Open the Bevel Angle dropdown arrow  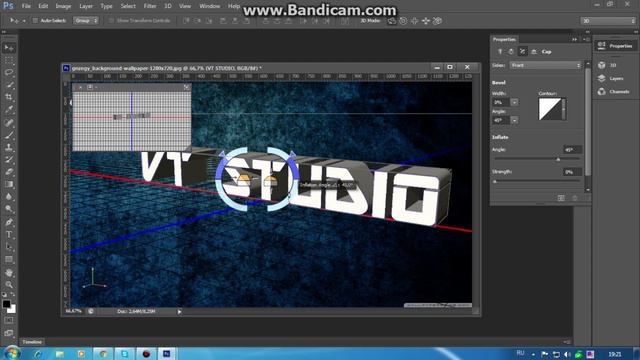[514, 120]
